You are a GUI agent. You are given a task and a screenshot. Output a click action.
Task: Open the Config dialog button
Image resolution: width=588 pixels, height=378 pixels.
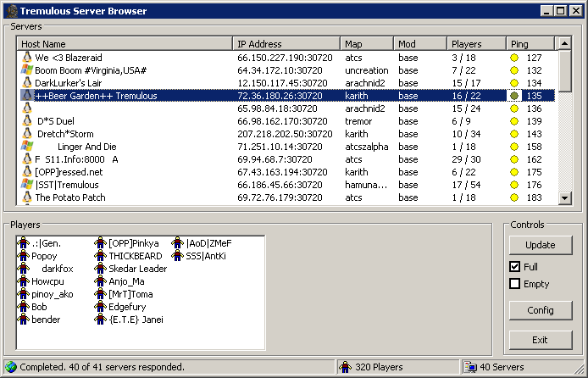pos(541,310)
